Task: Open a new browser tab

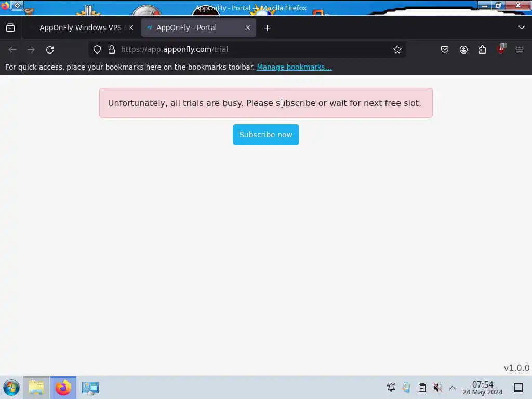Action: [x=268, y=28]
